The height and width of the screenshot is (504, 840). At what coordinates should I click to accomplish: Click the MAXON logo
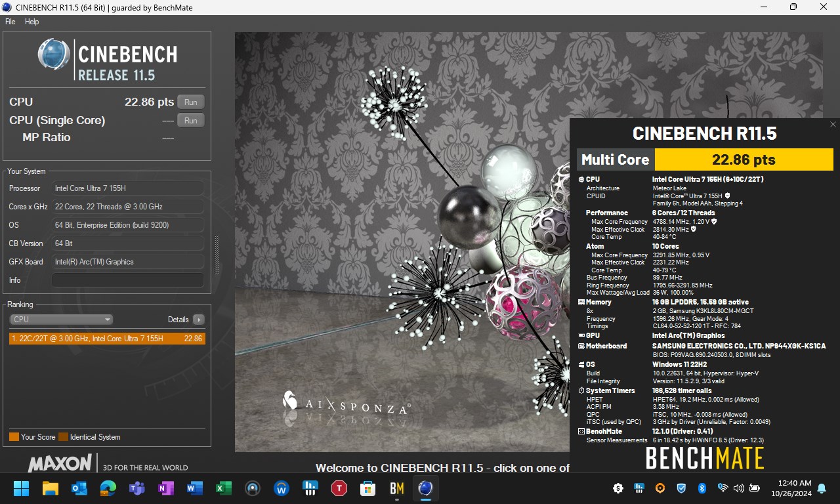60,463
